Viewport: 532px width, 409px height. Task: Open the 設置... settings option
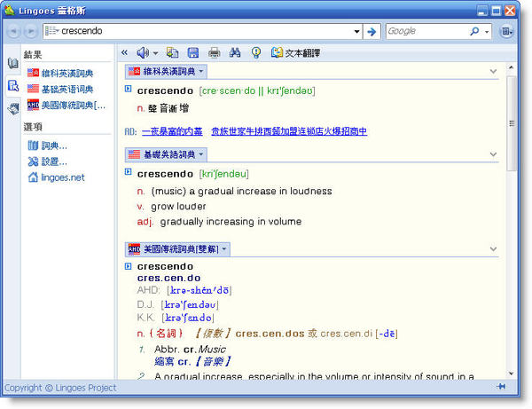pos(48,161)
